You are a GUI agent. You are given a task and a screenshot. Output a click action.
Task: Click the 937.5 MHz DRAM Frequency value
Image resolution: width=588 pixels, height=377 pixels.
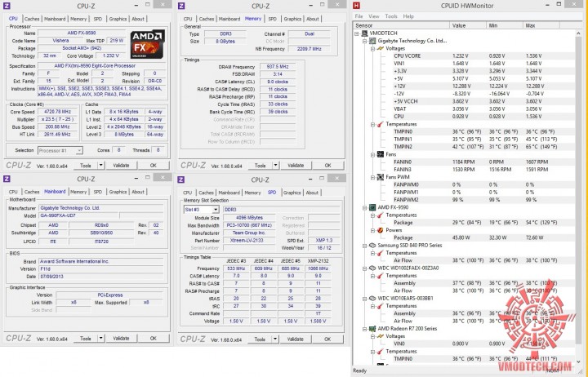(x=278, y=66)
